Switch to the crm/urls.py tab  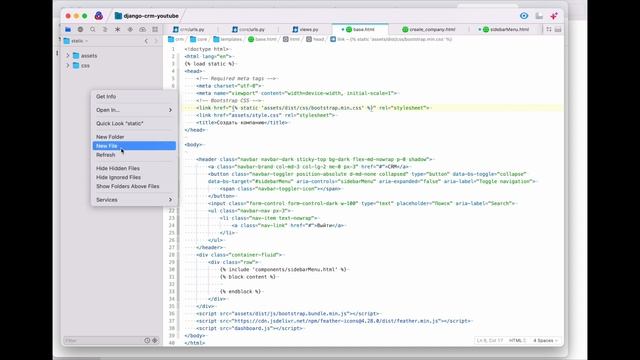pos(189,29)
